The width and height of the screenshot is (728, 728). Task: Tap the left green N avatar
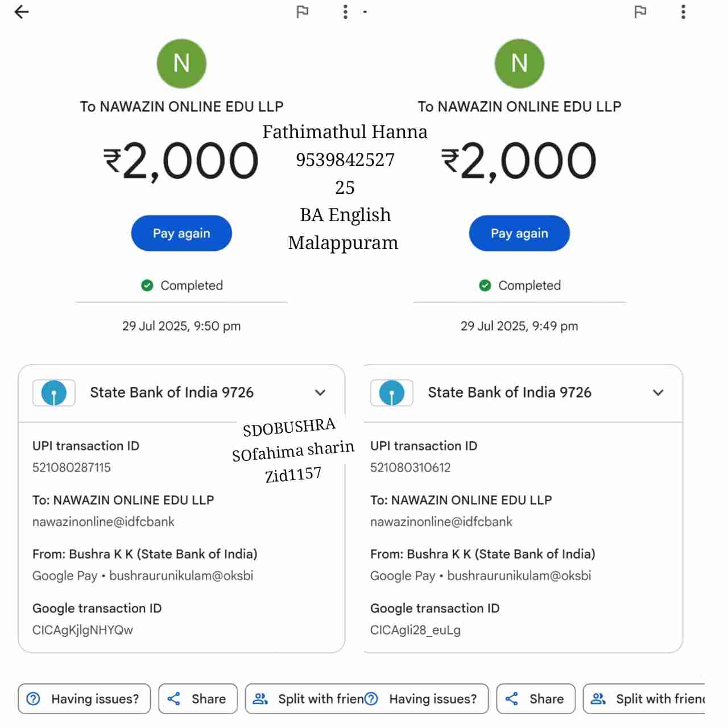(x=181, y=63)
